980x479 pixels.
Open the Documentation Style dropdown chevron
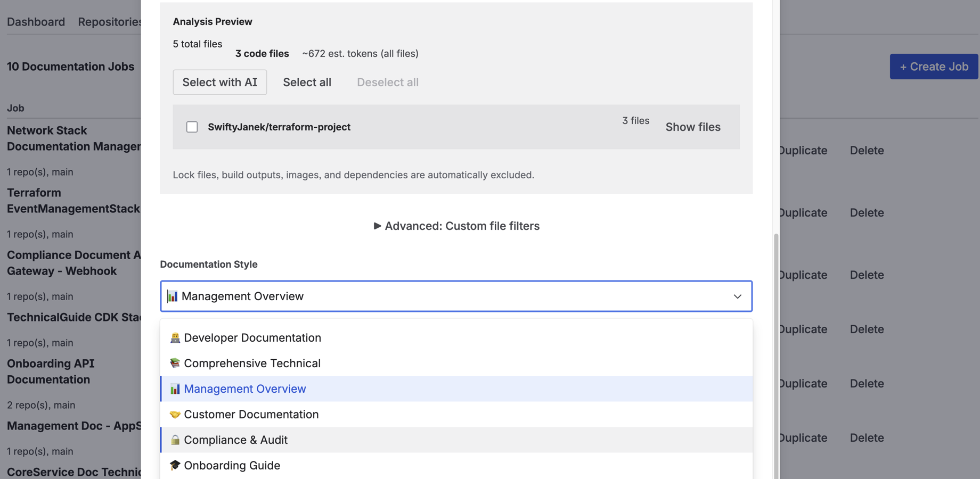click(738, 297)
